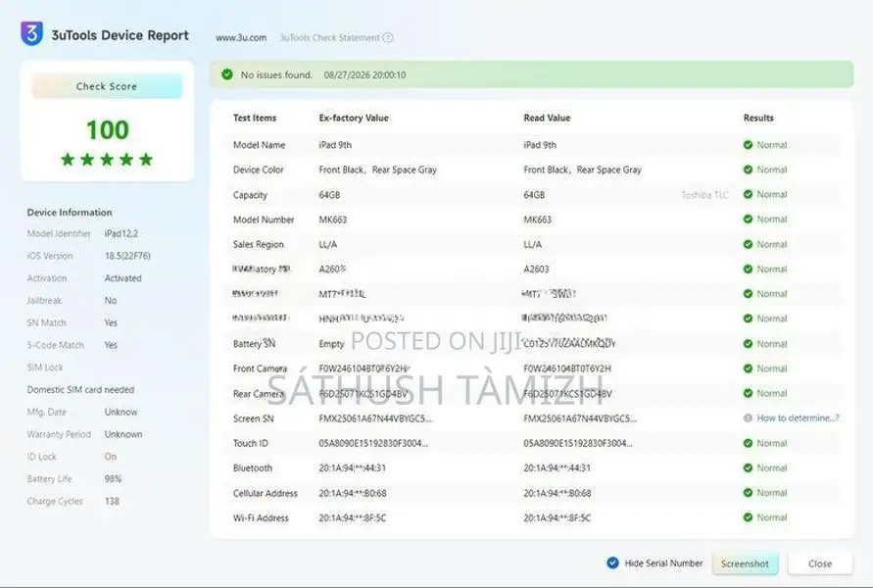Click the Test Items column header
This screenshot has height=588, width=873.
pos(255,118)
